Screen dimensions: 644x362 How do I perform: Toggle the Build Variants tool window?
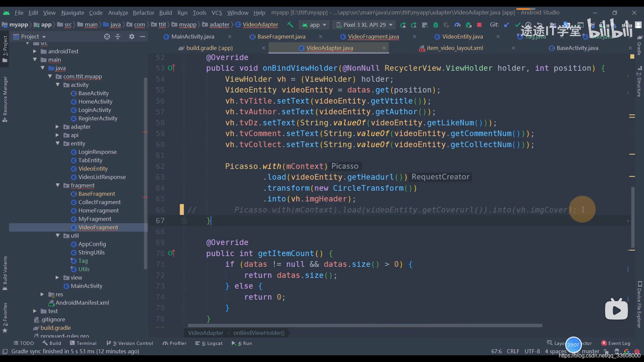point(5,273)
